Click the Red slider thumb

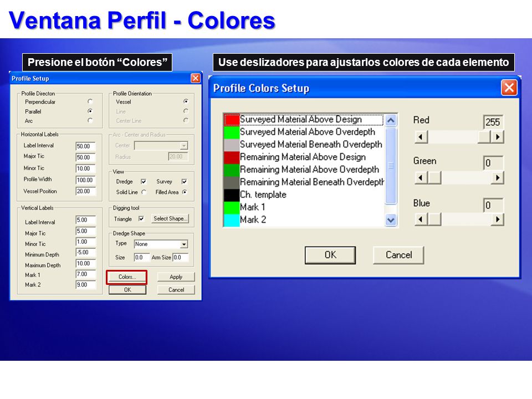click(x=484, y=137)
